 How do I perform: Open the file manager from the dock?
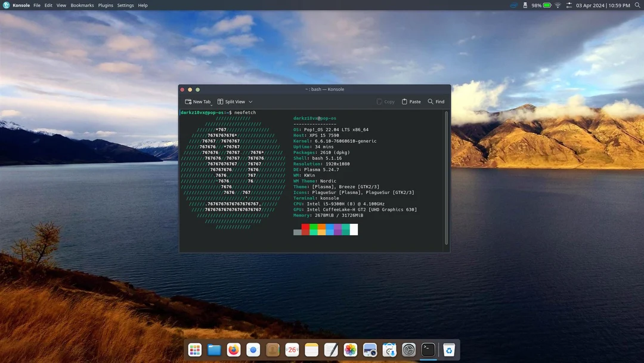214,349
